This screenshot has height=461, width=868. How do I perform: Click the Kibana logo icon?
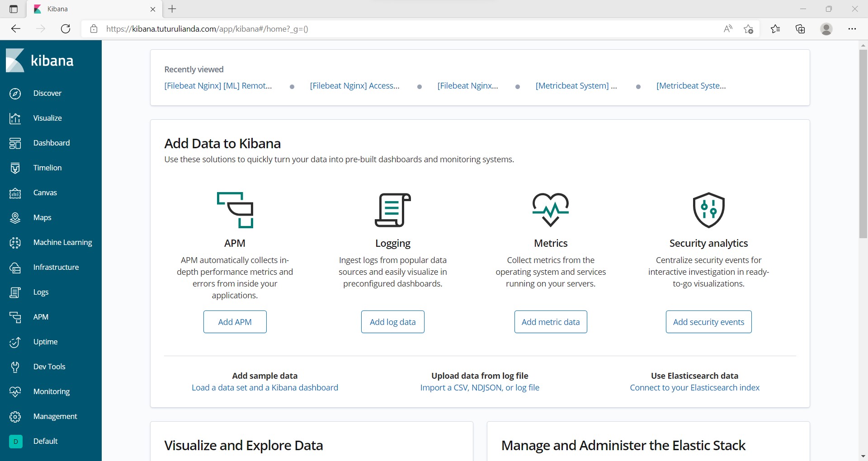point(15,61)
